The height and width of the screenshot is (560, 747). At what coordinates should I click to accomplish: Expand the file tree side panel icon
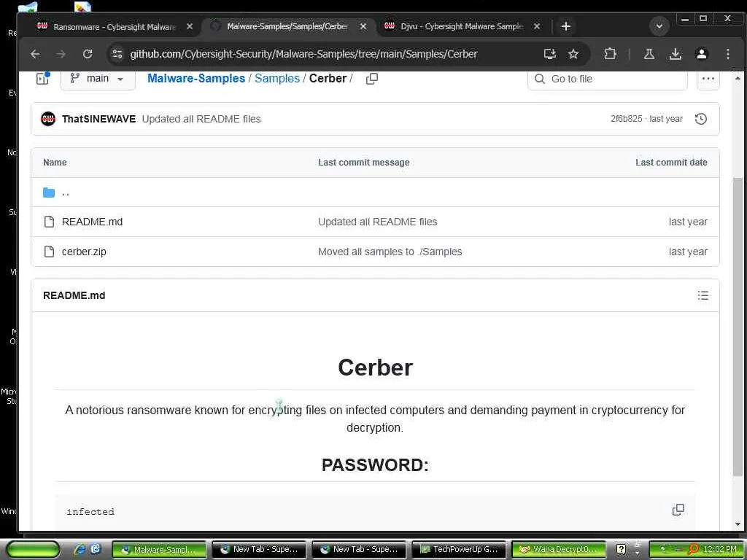(43, 78)
